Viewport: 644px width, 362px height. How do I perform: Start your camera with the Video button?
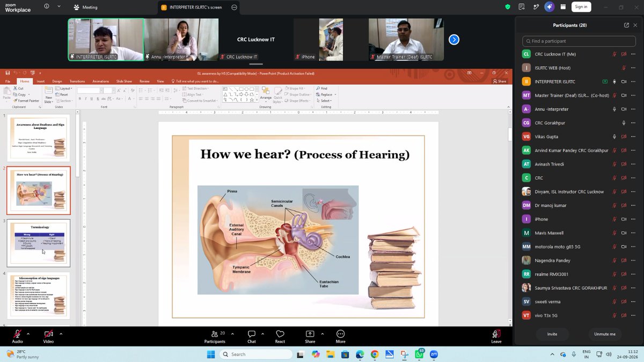[x=48, y=336]
